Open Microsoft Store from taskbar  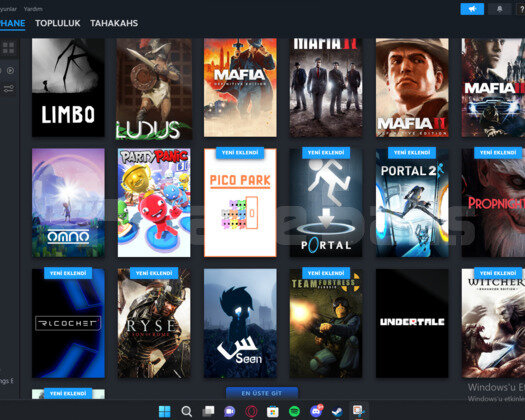pos(273,411)
